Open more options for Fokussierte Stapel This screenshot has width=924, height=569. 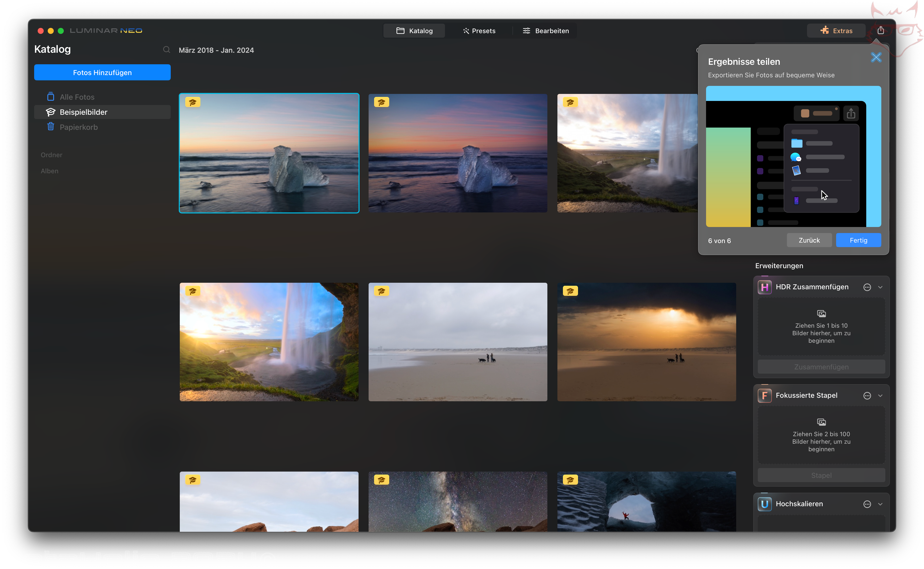coord(867,395)
